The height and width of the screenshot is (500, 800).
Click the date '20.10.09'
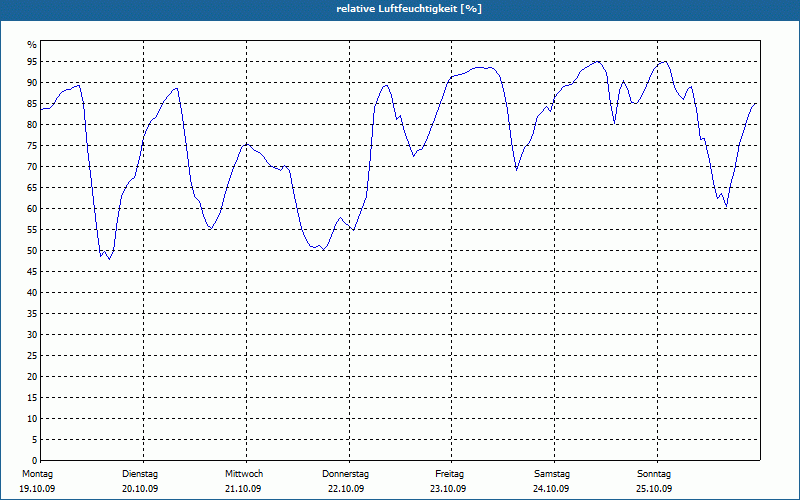point(140,489)
